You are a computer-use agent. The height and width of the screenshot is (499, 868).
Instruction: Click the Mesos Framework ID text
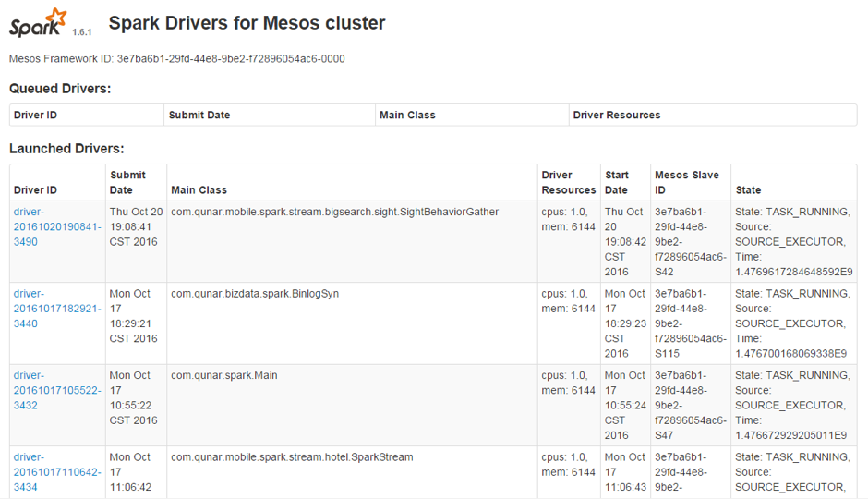176,58
